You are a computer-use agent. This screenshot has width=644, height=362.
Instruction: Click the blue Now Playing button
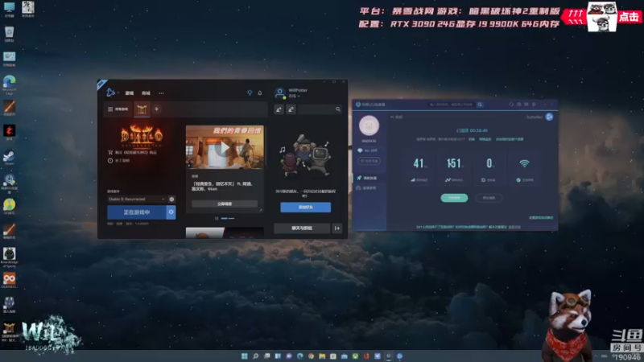coord(137,212)
